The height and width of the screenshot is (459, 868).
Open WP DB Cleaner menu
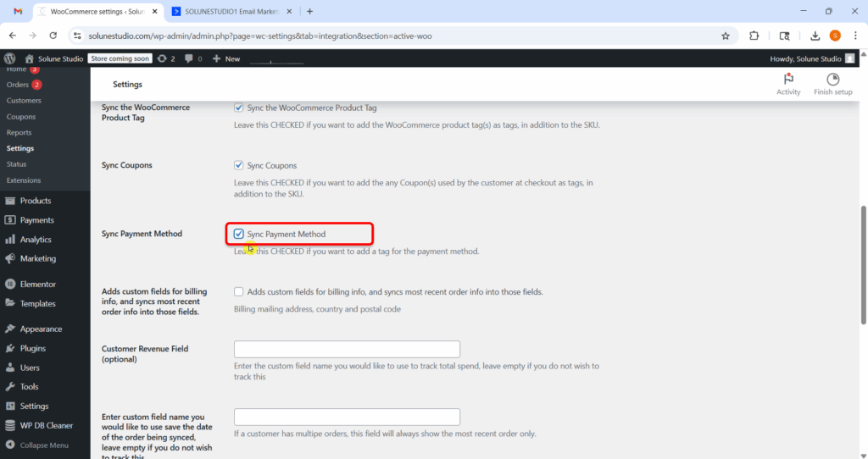click(x=47, y=425)
